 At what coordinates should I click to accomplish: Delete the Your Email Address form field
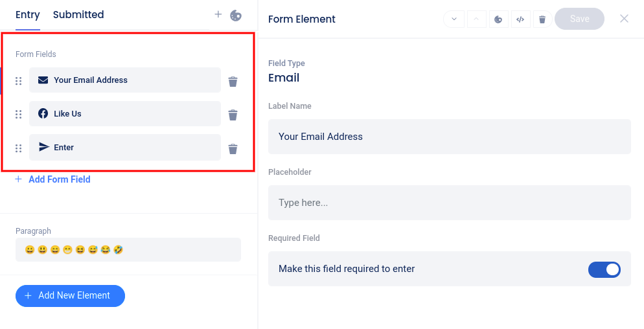[233, 82]
